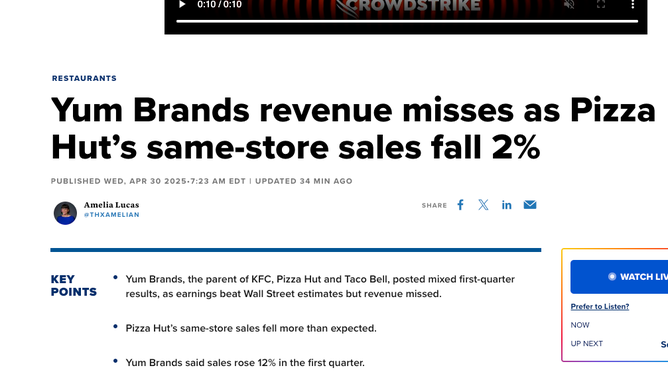
Task: Click the video time display 0:10
Action: (x=219, y=5)
